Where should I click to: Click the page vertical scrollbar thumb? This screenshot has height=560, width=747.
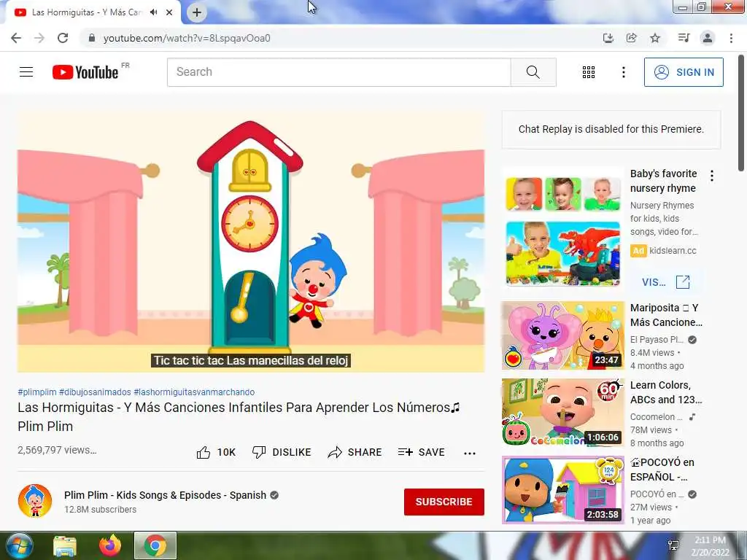click(741, 112)
